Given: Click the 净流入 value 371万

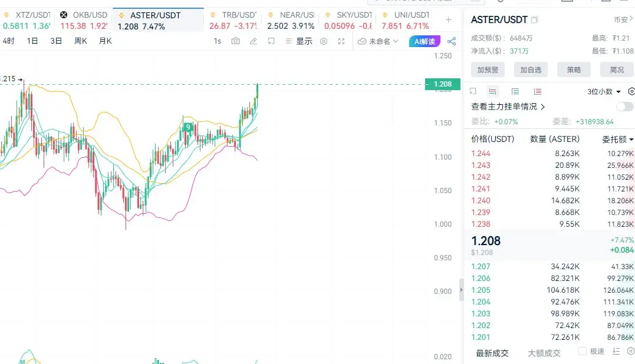Looking at the screenshot, I should (519, 51).
